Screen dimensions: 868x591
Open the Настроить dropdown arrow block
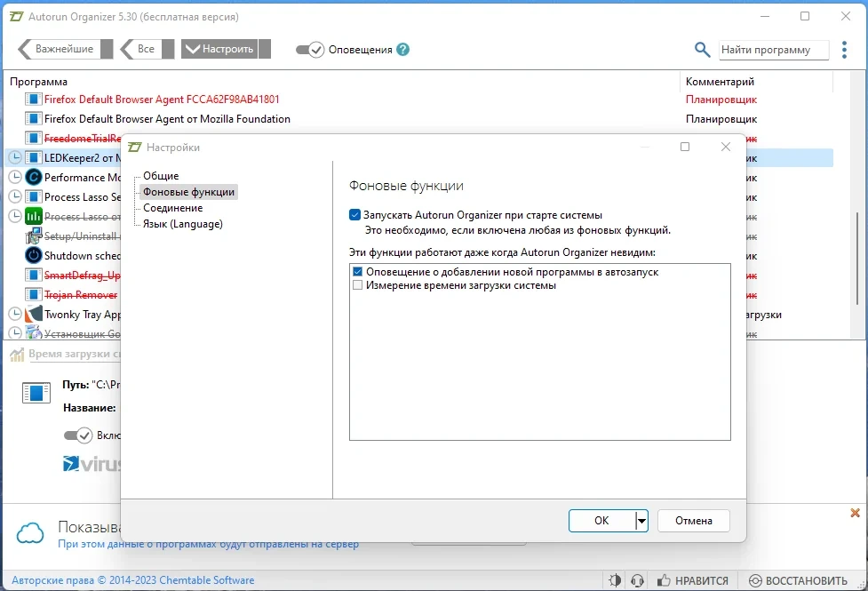pos(265,49)
